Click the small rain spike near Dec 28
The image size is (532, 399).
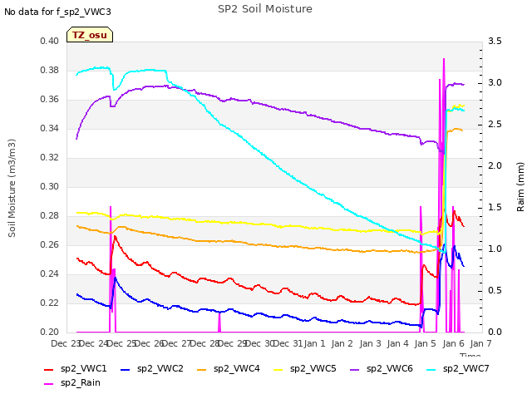click(x=219, y=323)
